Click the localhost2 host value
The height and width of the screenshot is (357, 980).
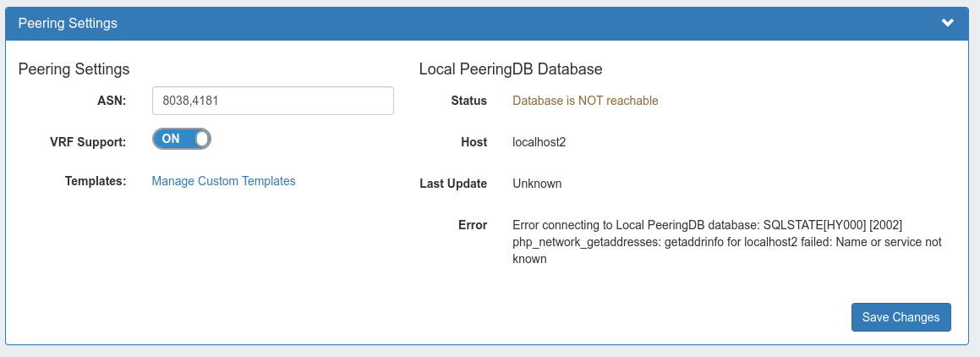[539, 142]
